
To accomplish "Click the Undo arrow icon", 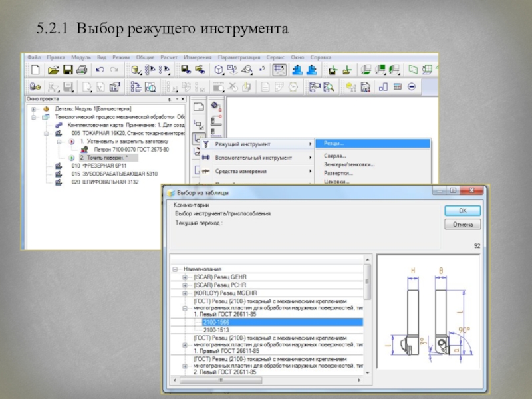I will point(100,70).
